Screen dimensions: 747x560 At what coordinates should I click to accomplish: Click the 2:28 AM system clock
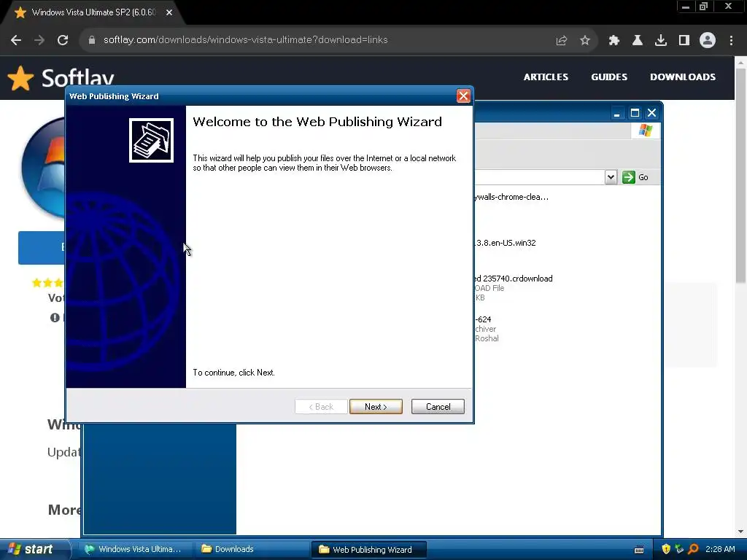click(x=720, y=549)
